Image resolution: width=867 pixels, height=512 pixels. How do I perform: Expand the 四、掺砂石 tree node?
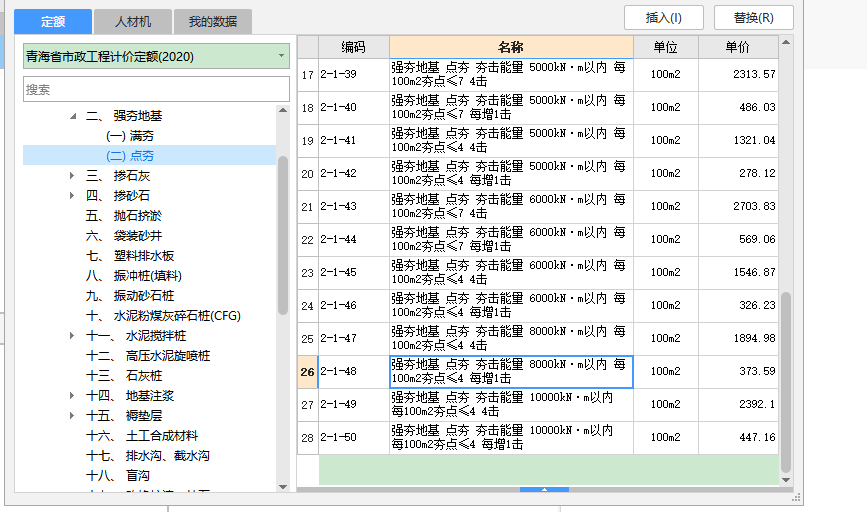[x=72, y=196]
